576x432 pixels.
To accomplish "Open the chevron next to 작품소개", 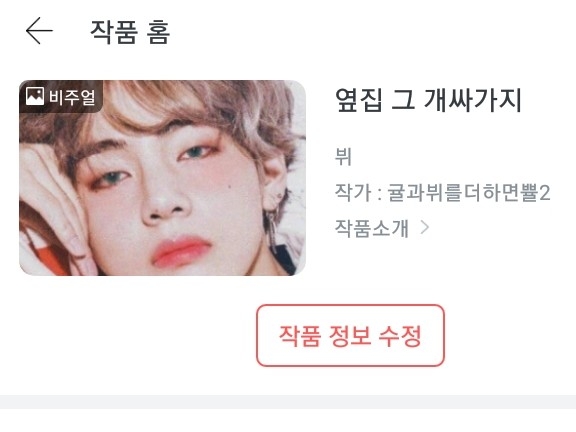I will point(425,227).
